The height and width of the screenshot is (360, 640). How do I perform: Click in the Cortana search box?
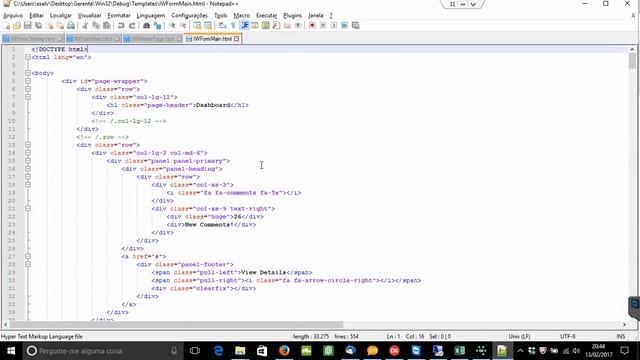(102, 351)
